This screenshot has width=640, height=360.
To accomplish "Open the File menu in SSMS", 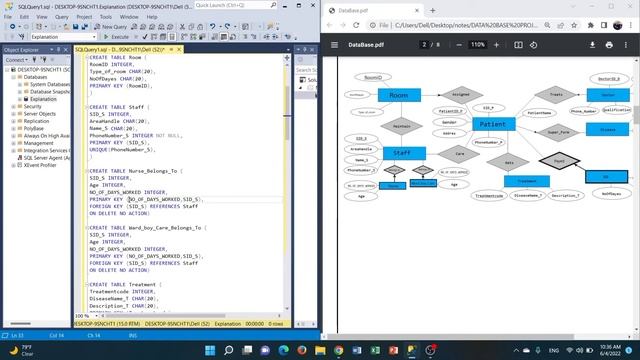I will 8,17.
